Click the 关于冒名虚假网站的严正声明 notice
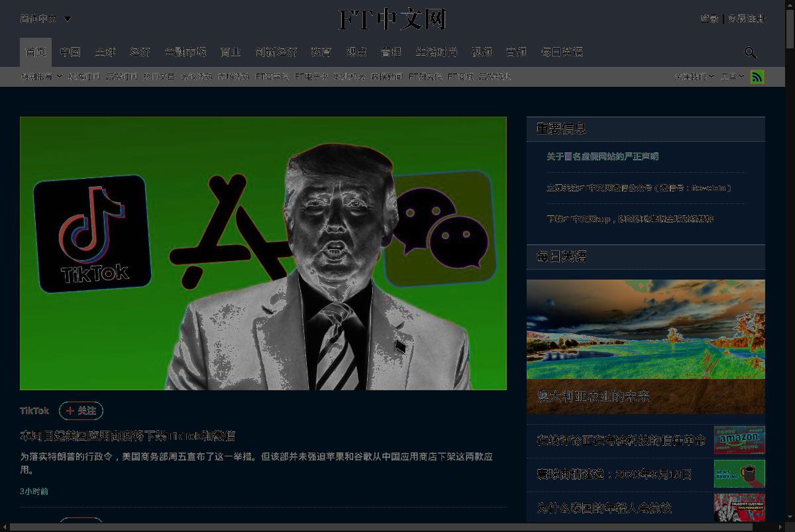 click(x=602, y=157)
